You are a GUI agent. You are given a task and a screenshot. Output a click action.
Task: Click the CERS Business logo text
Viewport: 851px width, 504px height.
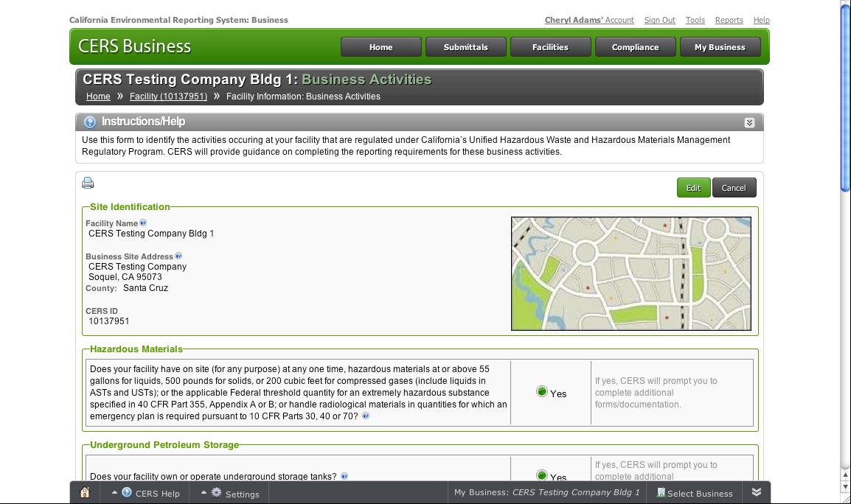[x=135, y=46]
